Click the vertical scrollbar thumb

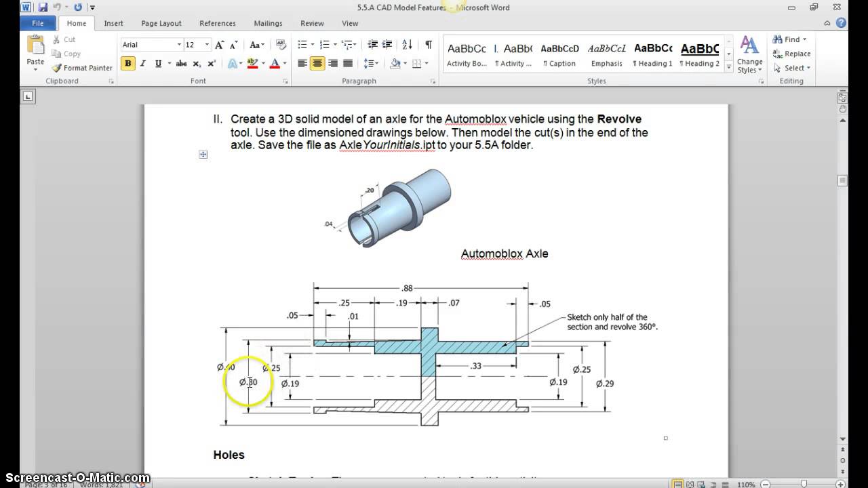point(842,181)
